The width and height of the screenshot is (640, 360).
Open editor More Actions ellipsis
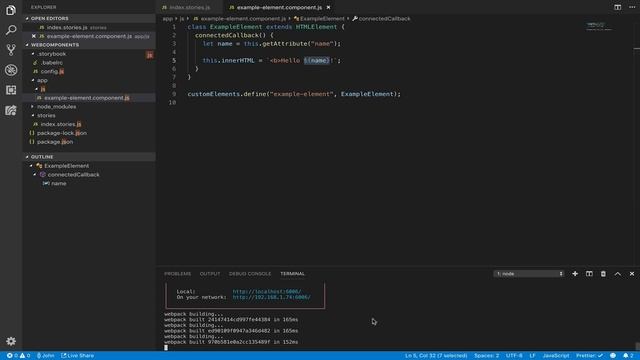click(632, 7)
